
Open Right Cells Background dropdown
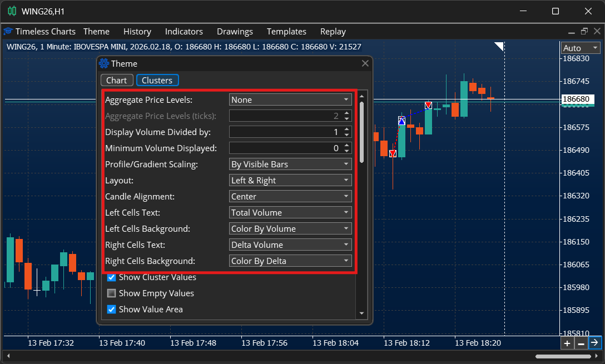[x=290, y=261]
